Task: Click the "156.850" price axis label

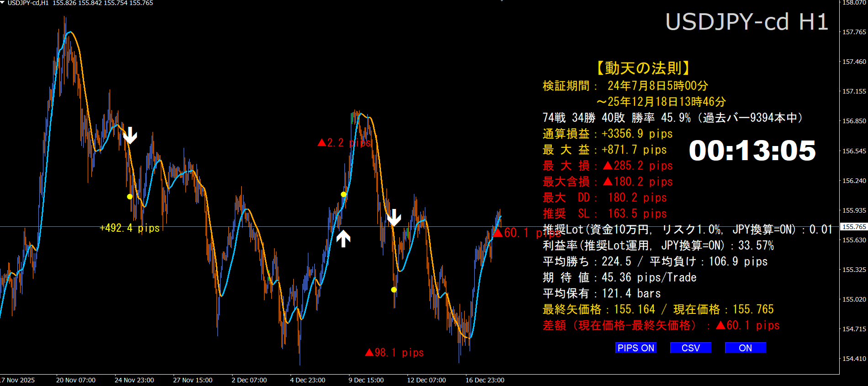Action: [854, 121]
